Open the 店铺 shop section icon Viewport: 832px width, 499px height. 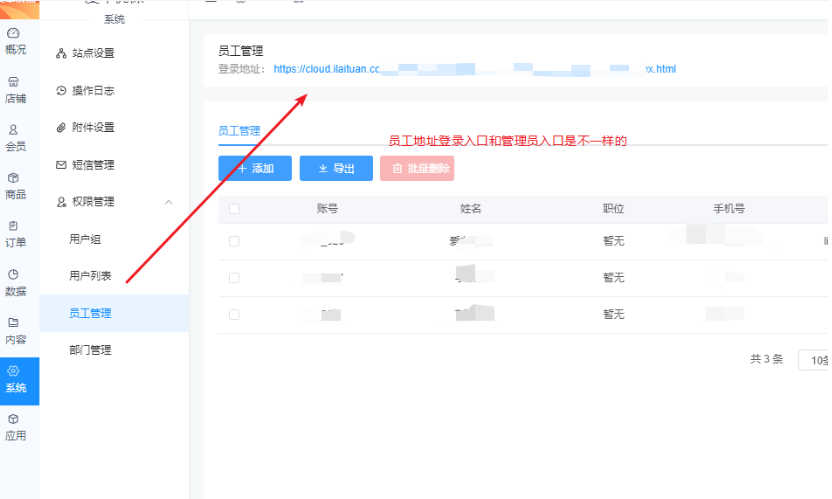tap(13, 82)
